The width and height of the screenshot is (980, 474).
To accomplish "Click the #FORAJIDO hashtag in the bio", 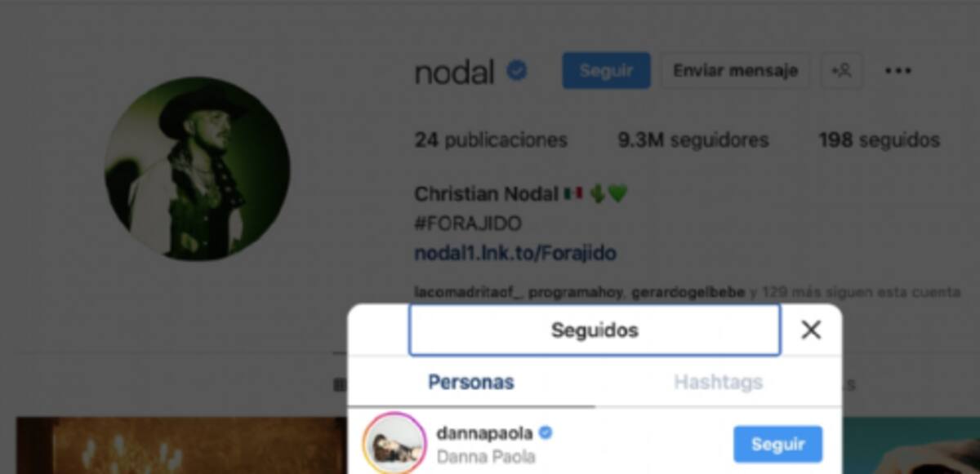I will (x=468, y=224).
